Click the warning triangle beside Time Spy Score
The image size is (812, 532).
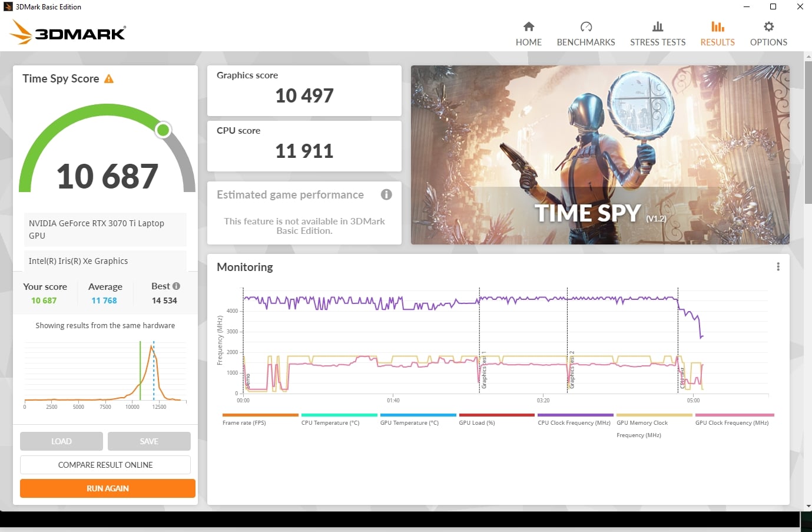click(x=109, y=79)
